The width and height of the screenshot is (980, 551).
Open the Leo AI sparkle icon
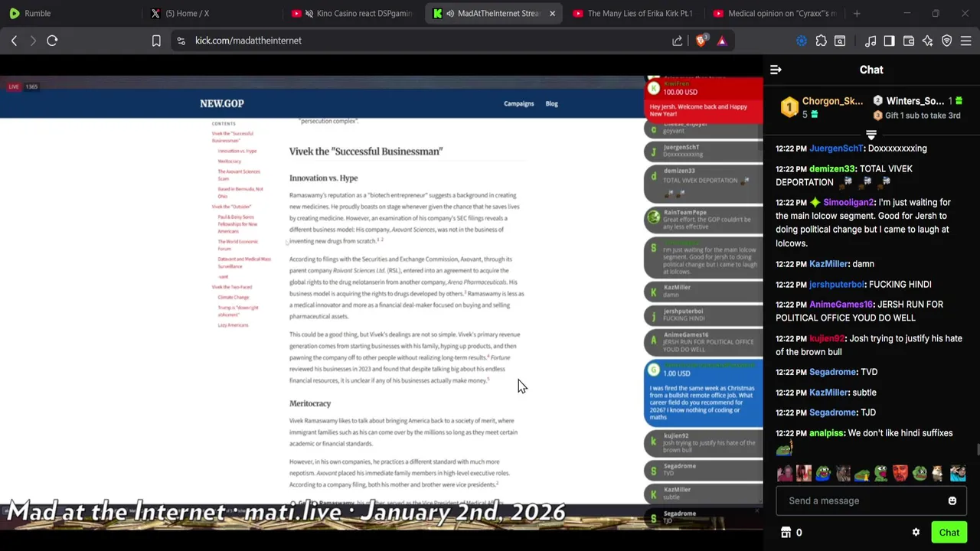pyautogui.click(x=927, y=41)
